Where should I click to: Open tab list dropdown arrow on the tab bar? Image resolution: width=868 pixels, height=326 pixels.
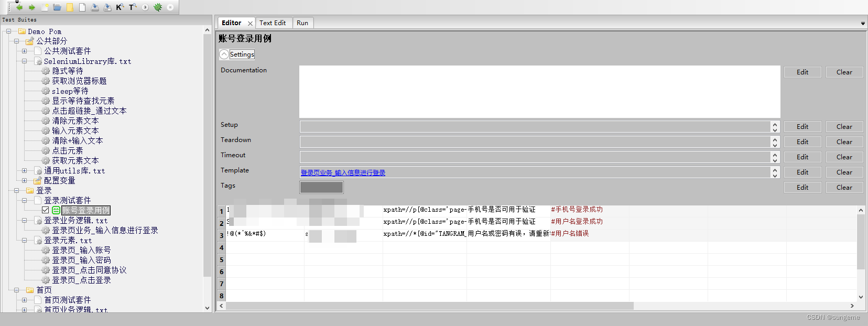(x=863, y=24)
